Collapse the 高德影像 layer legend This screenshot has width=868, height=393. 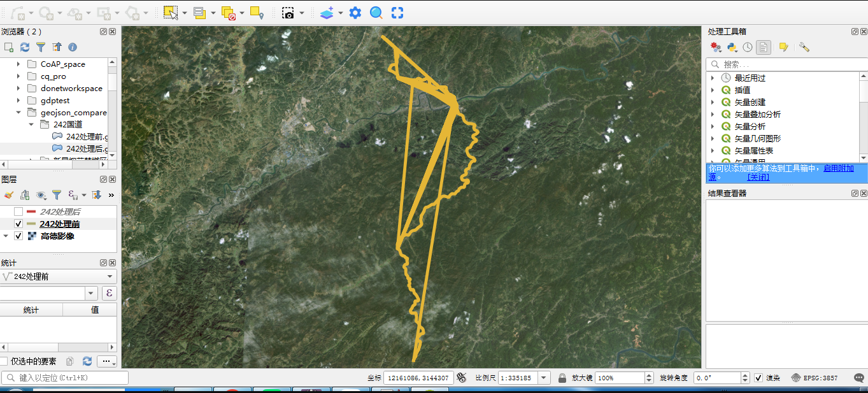click(6, 236)
